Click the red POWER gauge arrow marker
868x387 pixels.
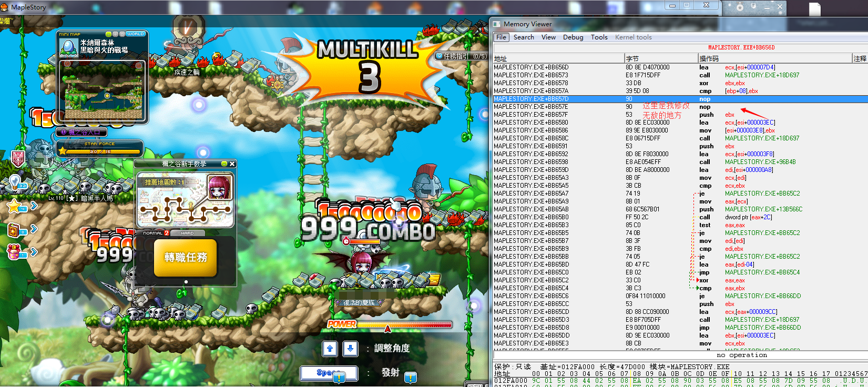[387, 329]
